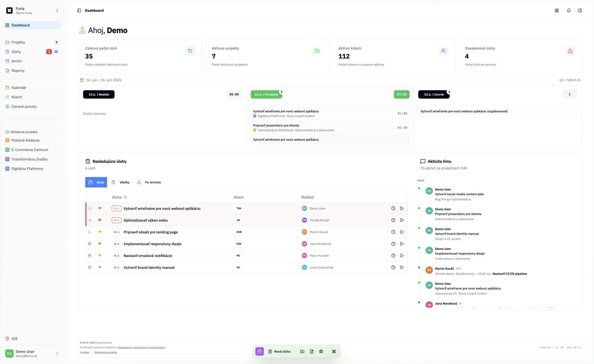The width and height of the screenshot is (594, 364).
Task: Switch to Všetky tab
Action: pyautogui.click(x=120, y=182)
